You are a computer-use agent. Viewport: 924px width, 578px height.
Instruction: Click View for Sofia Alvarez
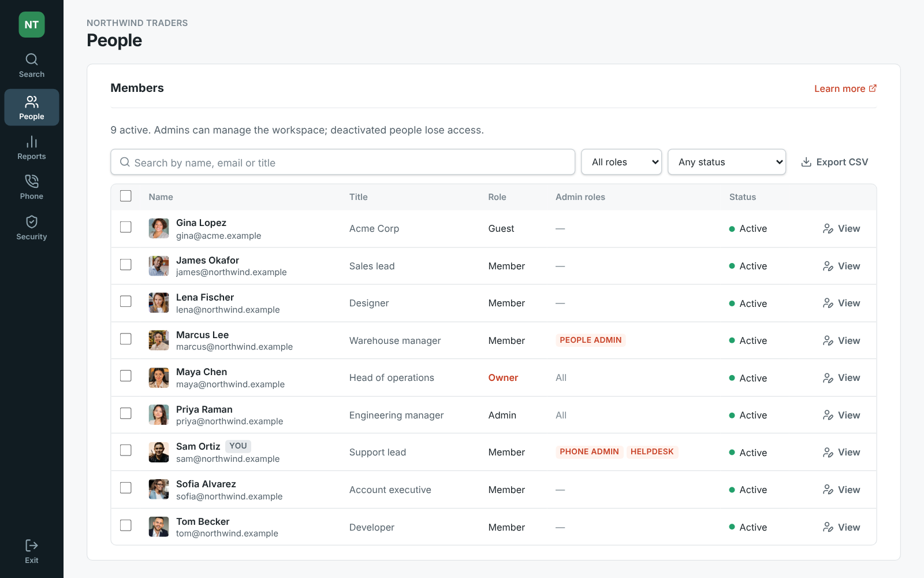[841, 490]
